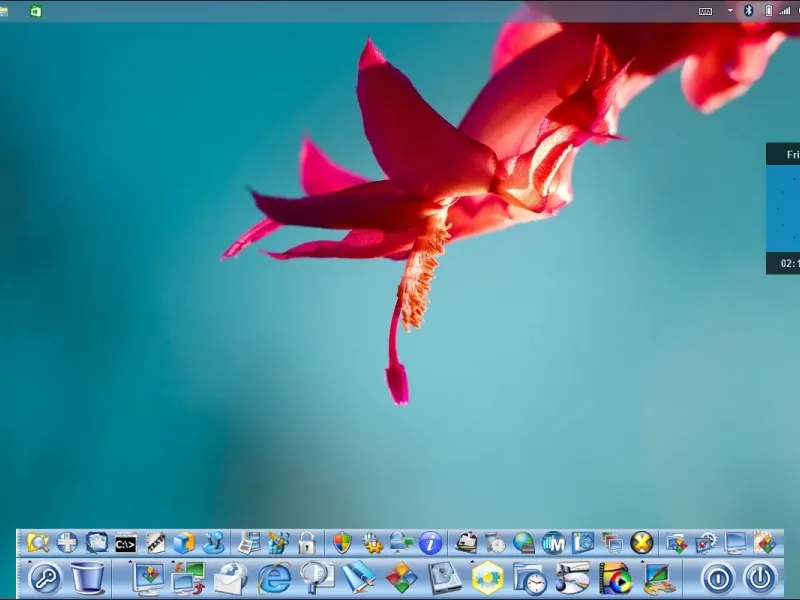
Task: Open the fax and scanner icon
Action: click(466, 542)
